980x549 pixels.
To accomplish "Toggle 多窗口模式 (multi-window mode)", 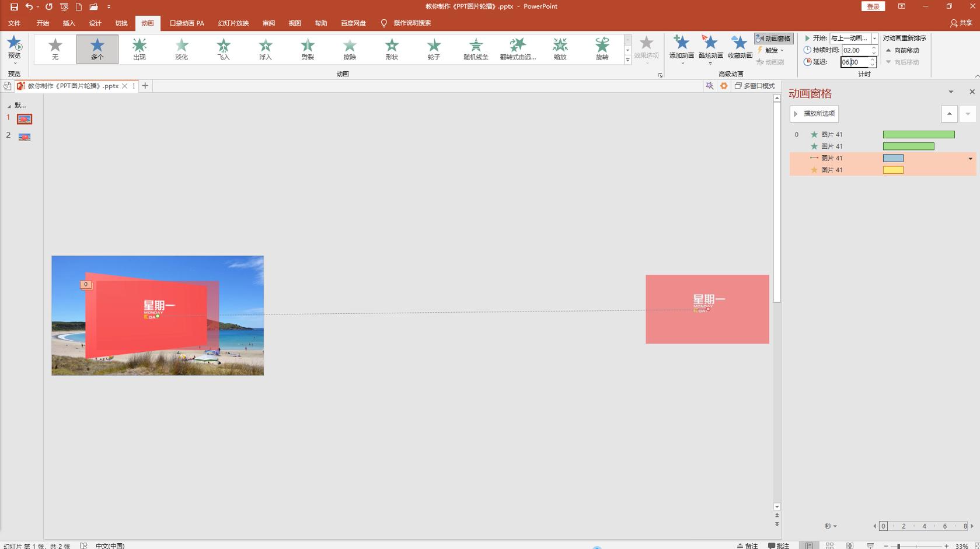I will tap(755, 86).
